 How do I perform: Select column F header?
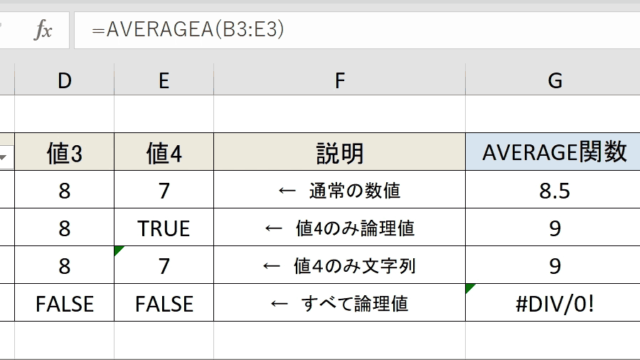(x=340, y=80)
